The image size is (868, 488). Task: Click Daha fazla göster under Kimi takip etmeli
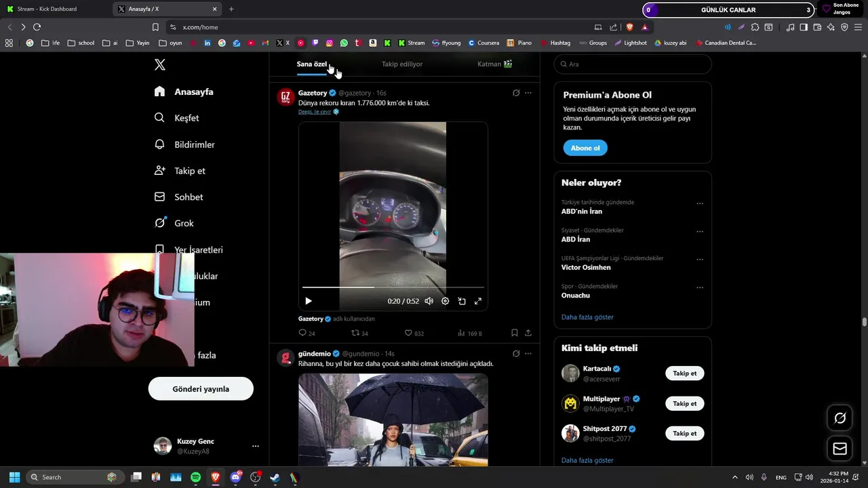[587, 460]
